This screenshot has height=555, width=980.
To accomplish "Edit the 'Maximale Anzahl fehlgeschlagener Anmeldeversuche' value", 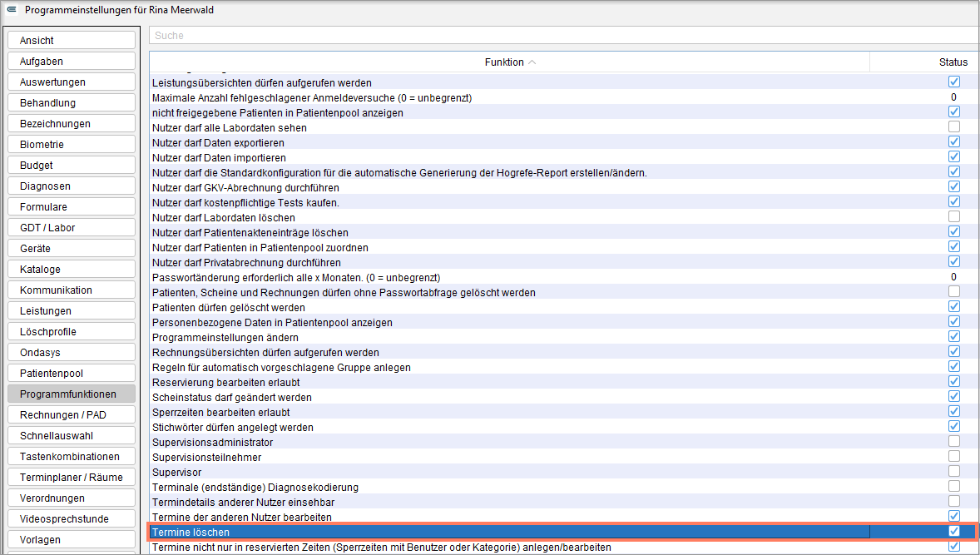I will (953, 97).
